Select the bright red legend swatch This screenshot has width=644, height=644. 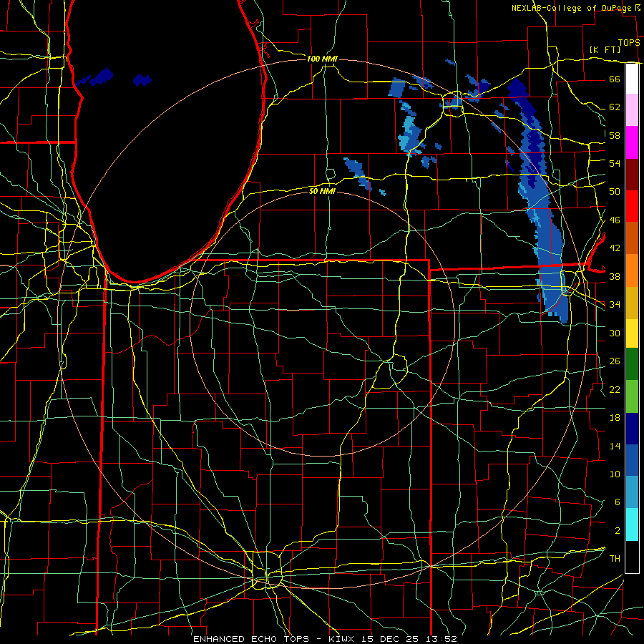(632, 206)
